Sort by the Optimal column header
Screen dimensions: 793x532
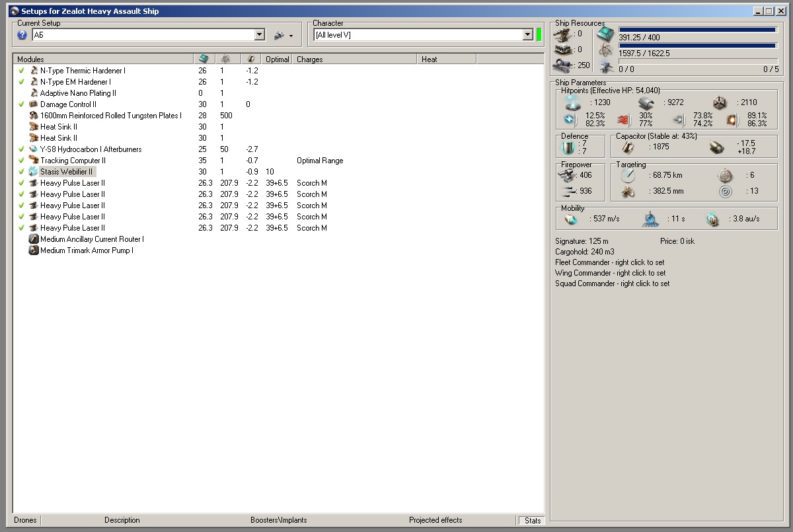coord(278,59)
